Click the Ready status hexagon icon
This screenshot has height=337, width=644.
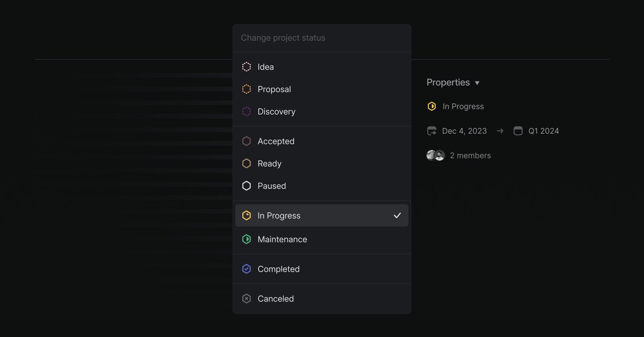click(246, 164)
